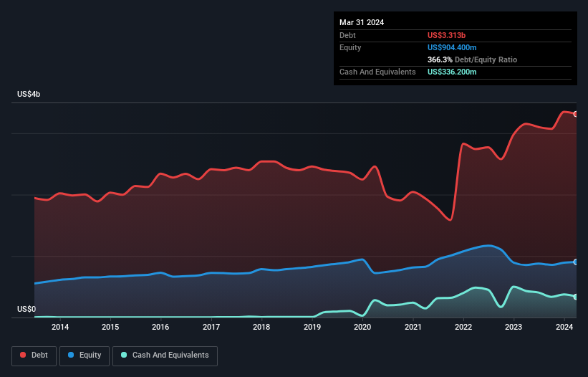Click the 2023 x-axis label
The image size is (588, 377).
(x=514, y=327)
